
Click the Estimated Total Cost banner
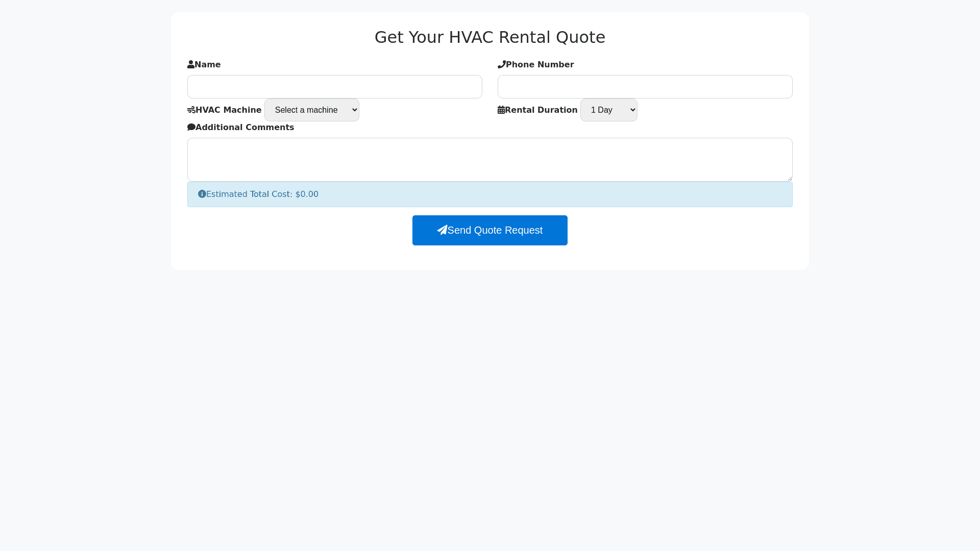tap(489, 194)
